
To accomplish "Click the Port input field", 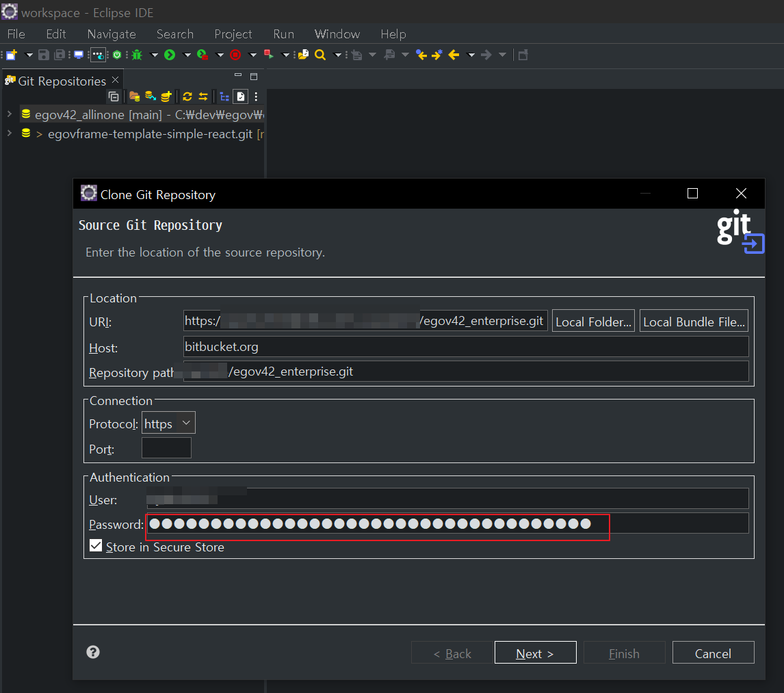I will click(x=166, y=448).
